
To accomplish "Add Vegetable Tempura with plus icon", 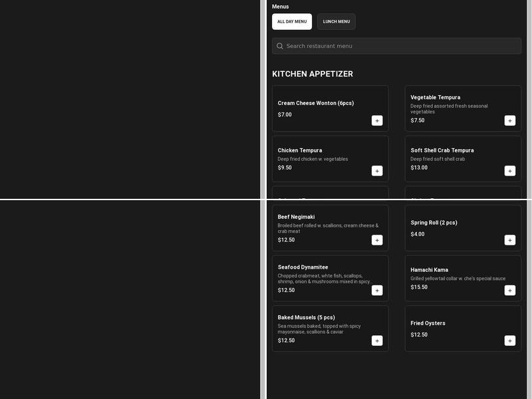I will coord(509,120).
